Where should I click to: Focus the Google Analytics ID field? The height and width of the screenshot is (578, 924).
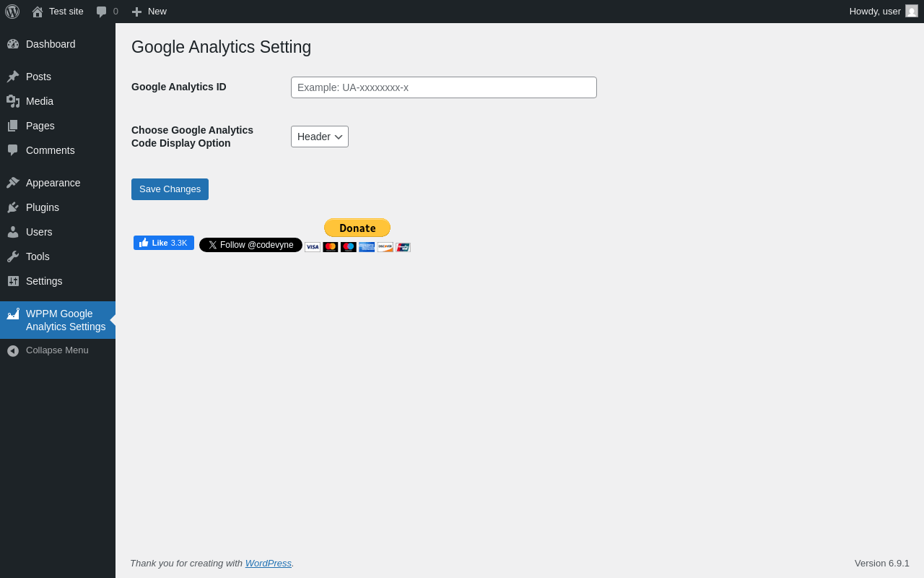443,87
